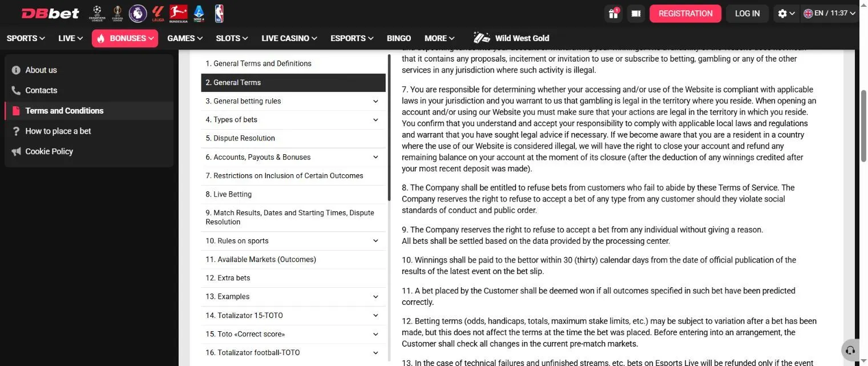
Task: Open the NBA icon
Action: tap(219, 13)
